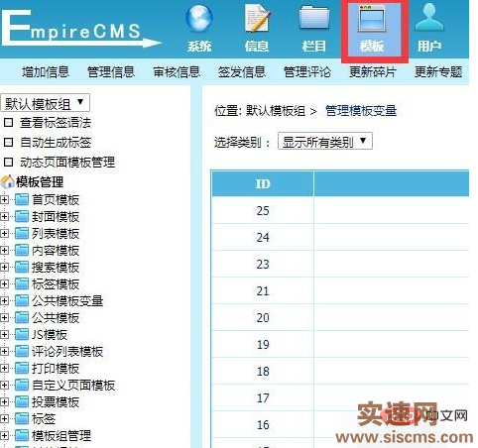The height and width of the screenshot is (448, 478).
Task: Open the 栏目 folder icon
Action: (x=314, y=19)
